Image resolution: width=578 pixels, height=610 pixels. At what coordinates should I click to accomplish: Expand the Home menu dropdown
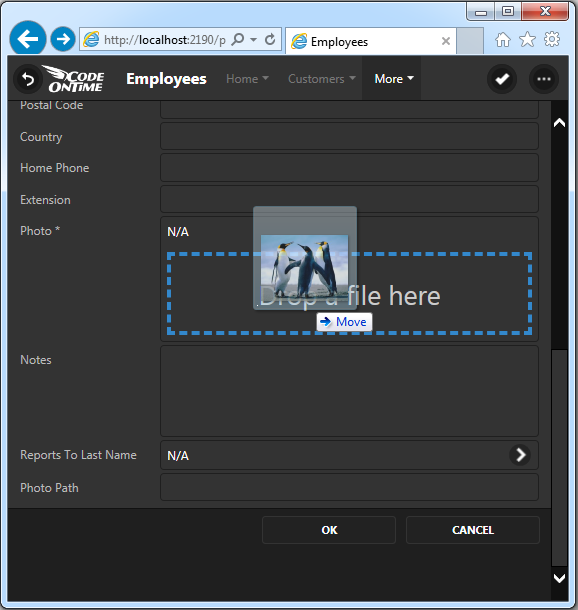pos(247,79)
